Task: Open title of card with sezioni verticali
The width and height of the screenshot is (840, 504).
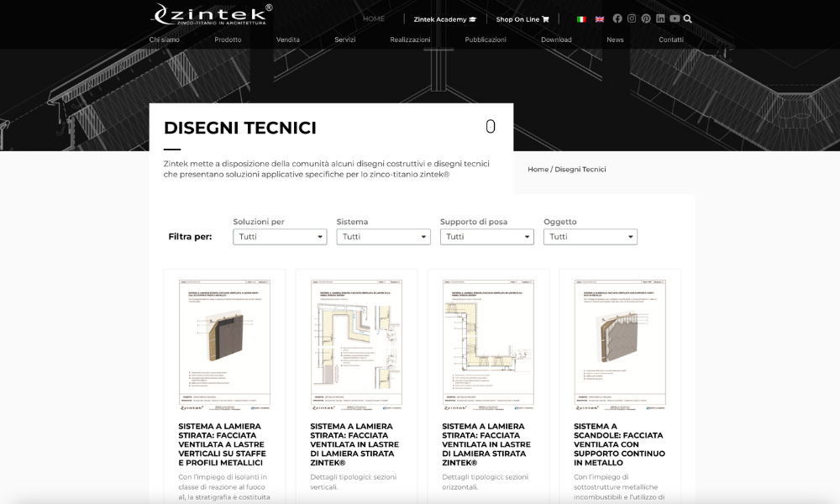Action: [354, 444]
